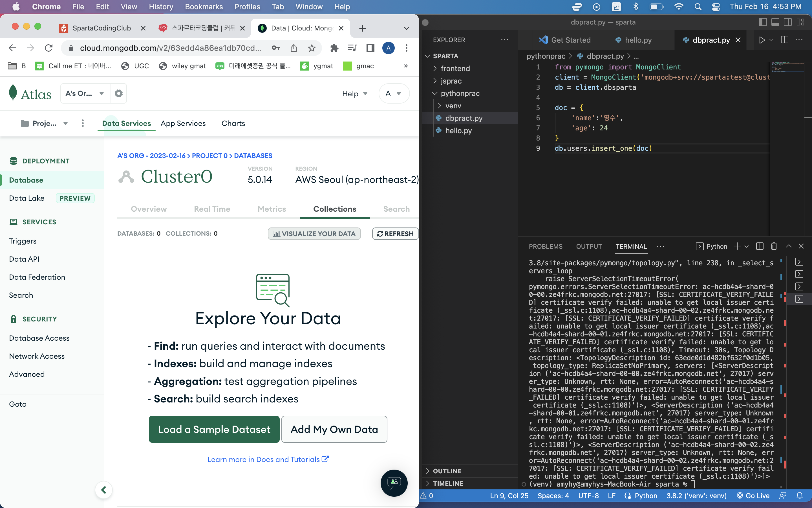The image size is (812, 508).
Task: Toggle VS Code secondary sidebar
Action: click(787, 22)
